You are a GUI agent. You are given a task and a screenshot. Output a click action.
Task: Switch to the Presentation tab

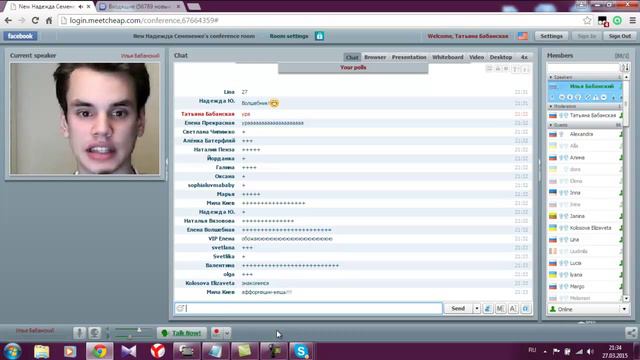pos(409,57)
